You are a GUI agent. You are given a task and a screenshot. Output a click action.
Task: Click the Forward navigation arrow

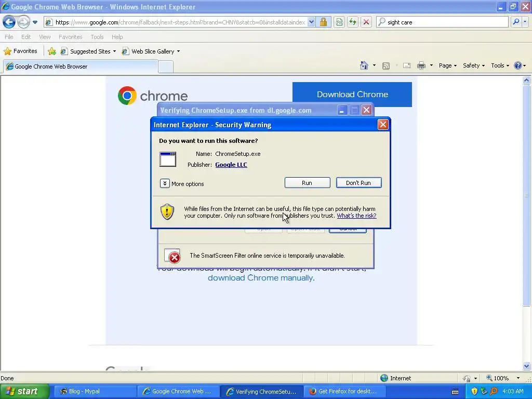pos(23,22)
